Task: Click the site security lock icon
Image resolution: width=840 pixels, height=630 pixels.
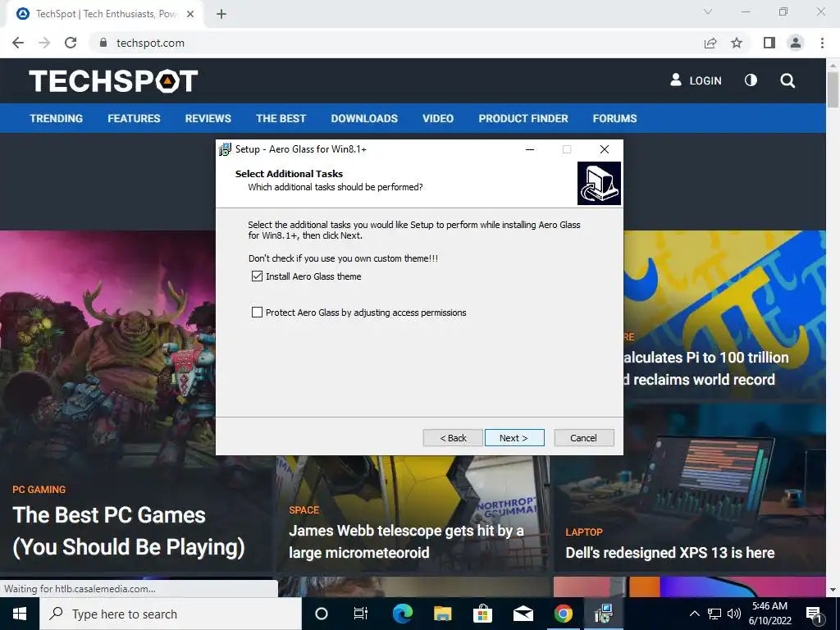Action: (103, 43)
